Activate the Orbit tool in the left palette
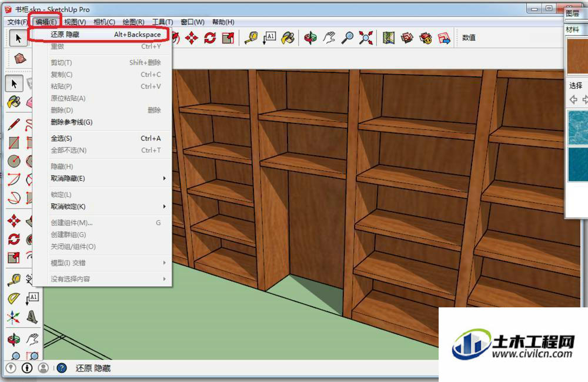 click(14, 340)
